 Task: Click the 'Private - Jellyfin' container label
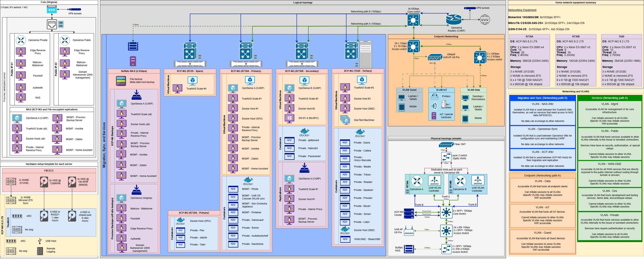[x=198, y=237]
